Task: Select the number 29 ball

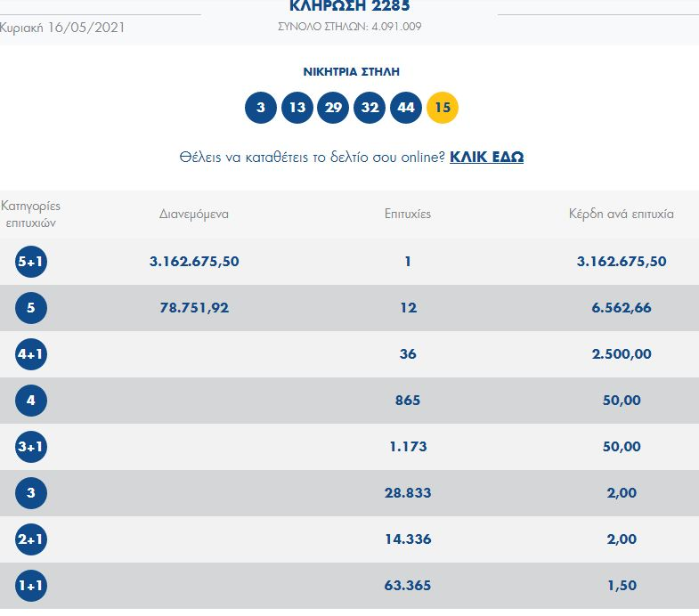Action: pyautogui.click(x=333, y=108)
